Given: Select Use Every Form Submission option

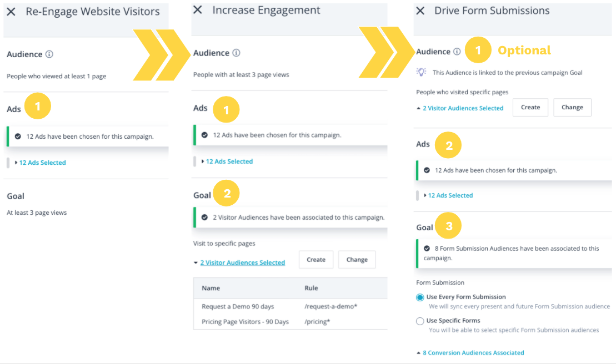Looking at the screenshot, I should [x=420, y=297].
